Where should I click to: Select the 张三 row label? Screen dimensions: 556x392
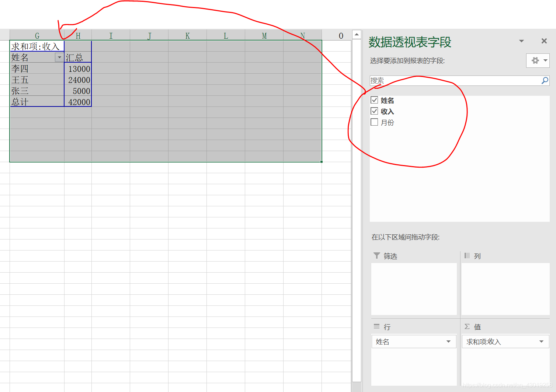[37, 90]
